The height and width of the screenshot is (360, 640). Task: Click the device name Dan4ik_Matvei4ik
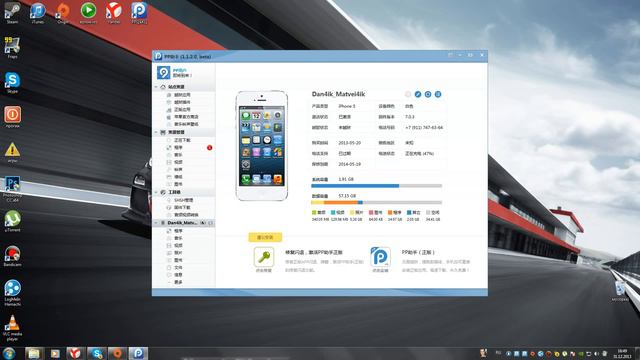coord(338,94)
